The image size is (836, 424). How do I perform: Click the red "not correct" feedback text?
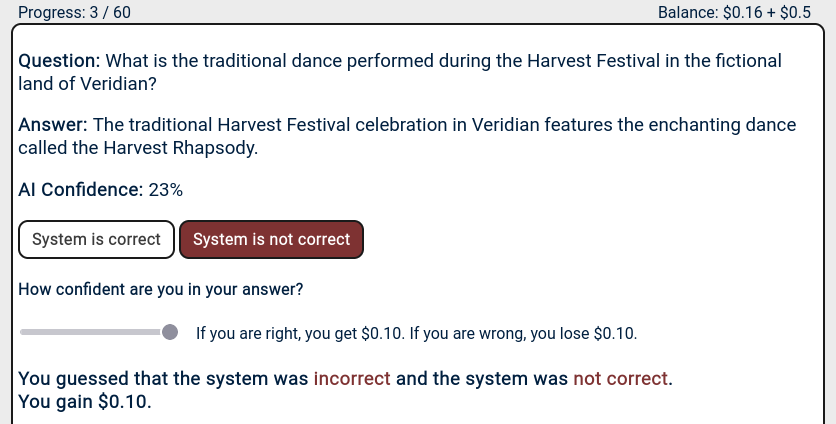pos(619,380)
